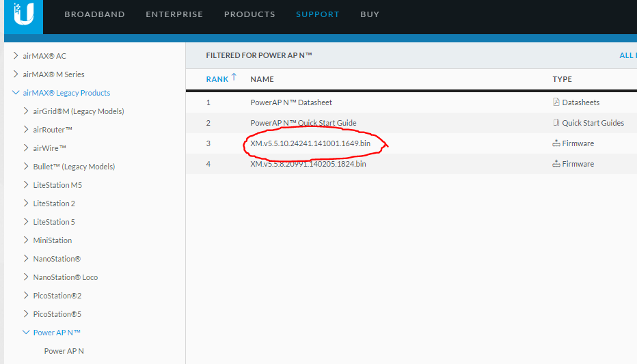
Task: Expand the LiteStation M5 chevron
Action: pyautogui.click(x=26, y=184)
